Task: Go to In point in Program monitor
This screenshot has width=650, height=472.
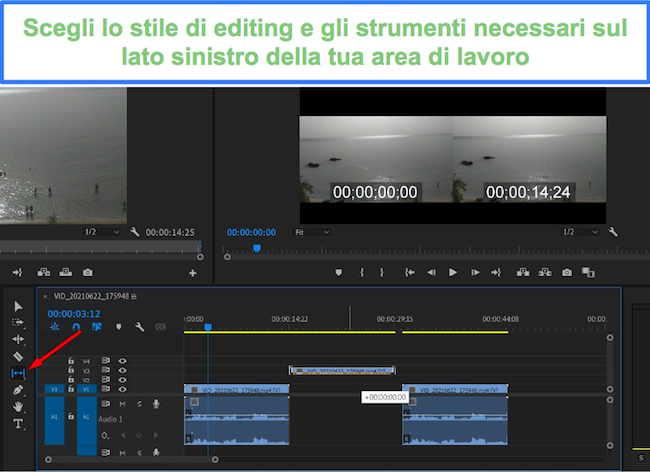Action: pyautogui.click(x=410, y=272)
